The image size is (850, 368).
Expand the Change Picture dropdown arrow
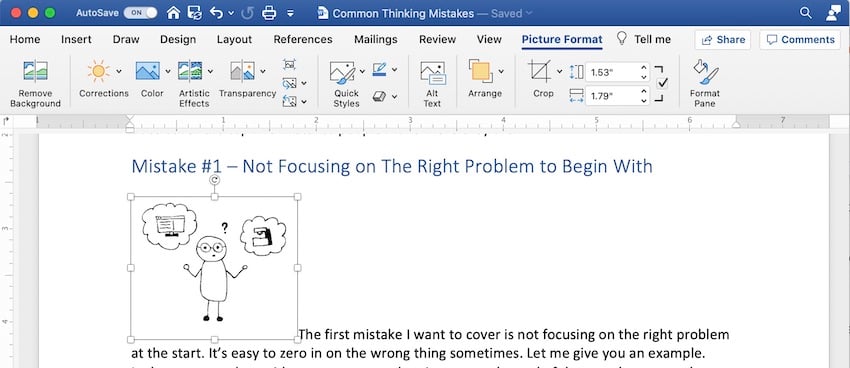[x=304, y=83]
